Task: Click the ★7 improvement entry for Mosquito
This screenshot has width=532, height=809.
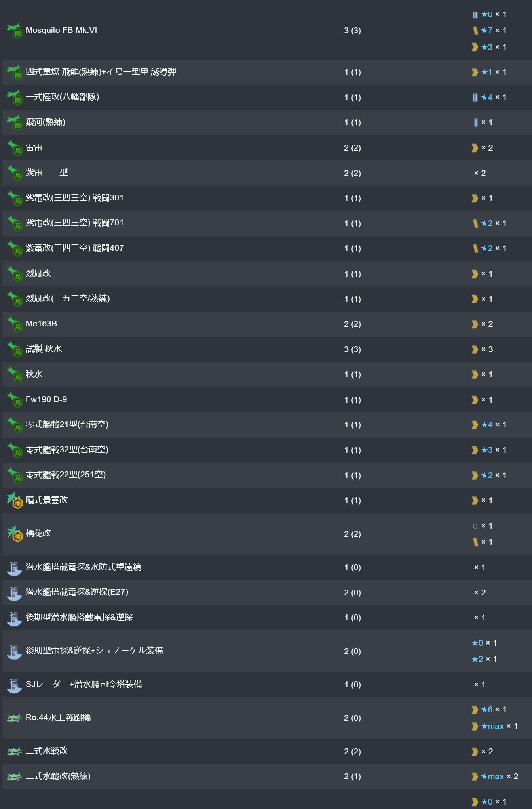Action: coord(489,31)
